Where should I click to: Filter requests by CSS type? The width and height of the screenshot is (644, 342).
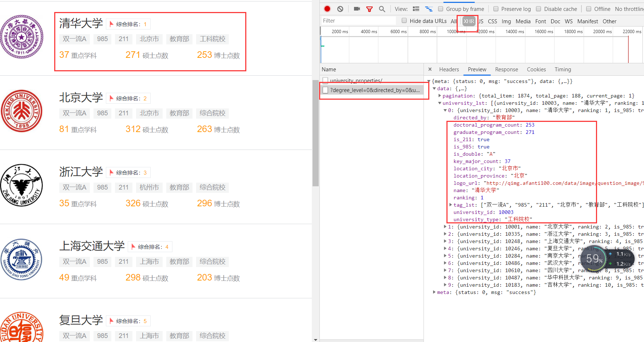point(492,21)
